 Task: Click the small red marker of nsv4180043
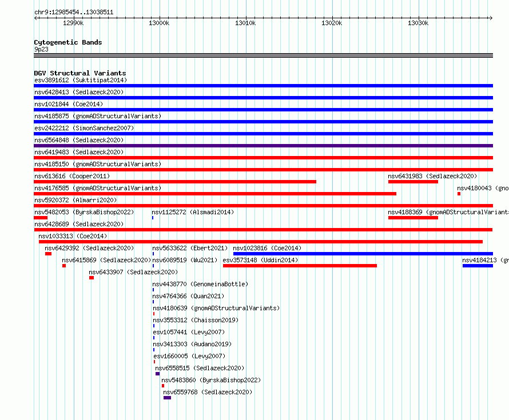459,194
